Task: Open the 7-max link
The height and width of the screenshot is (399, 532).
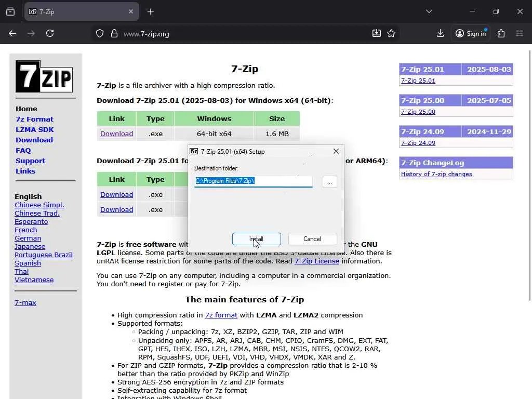Action: 25,303
